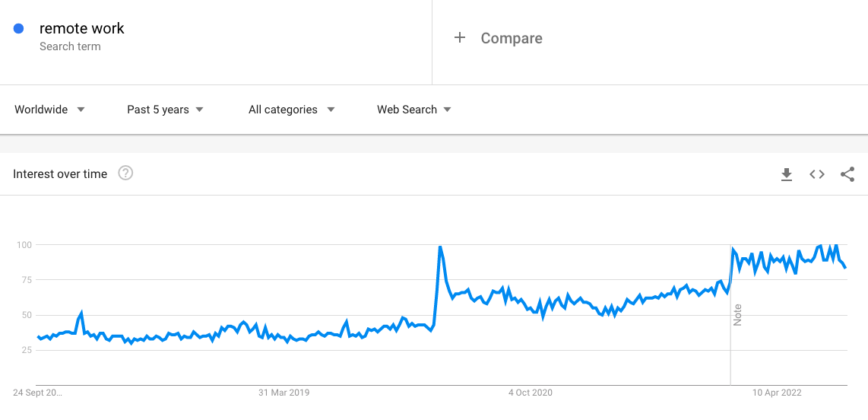Click the plus icon beside Compare
The height and width of the screenshot is (420, 868).
(x=460, y=38)
